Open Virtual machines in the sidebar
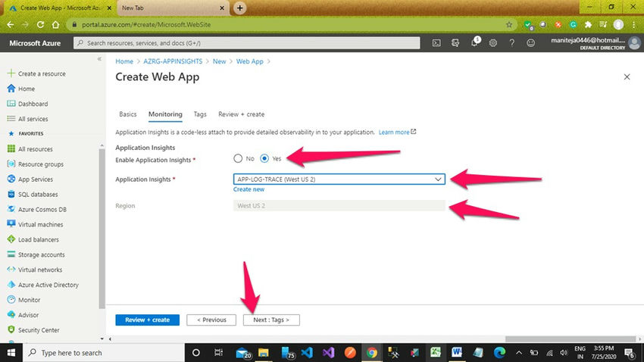Image resolution: width=644 pixels, height=362 pixels. pyautogui.click(x=40, y=224)
